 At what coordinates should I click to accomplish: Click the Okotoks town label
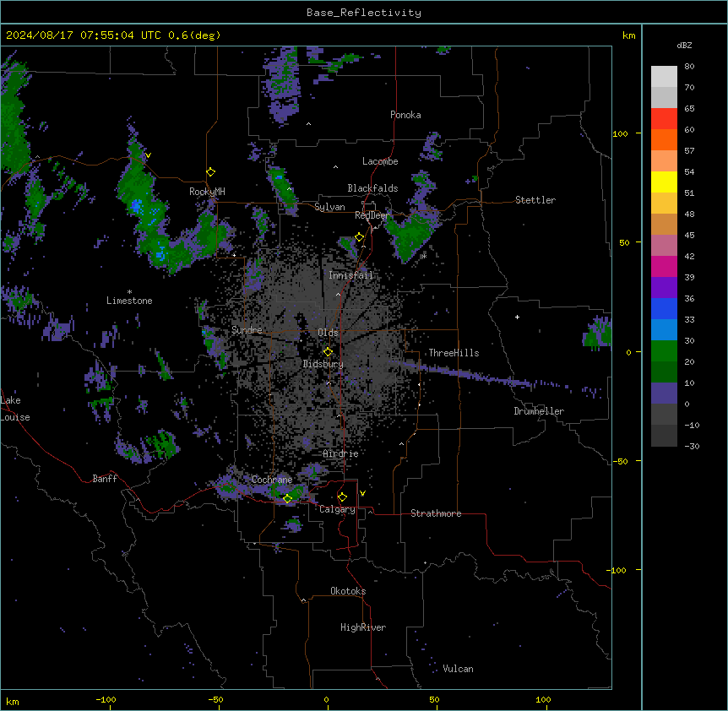(348, 591)
